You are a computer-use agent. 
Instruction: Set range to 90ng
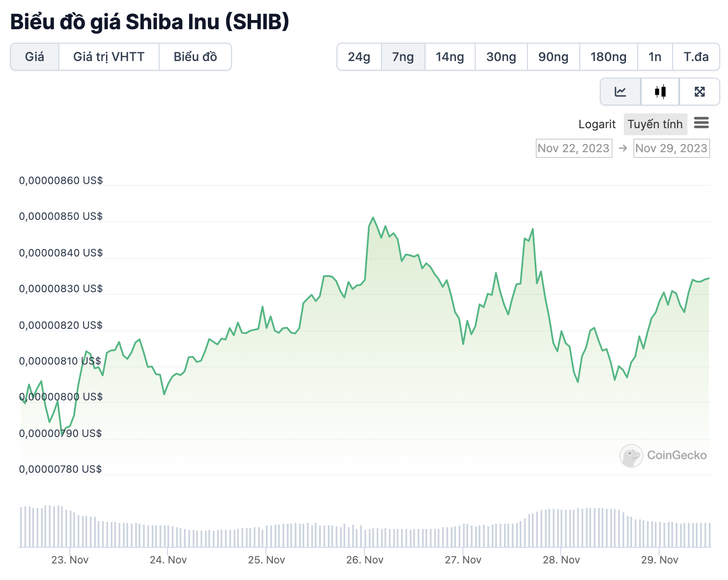(x=554, y=57)
